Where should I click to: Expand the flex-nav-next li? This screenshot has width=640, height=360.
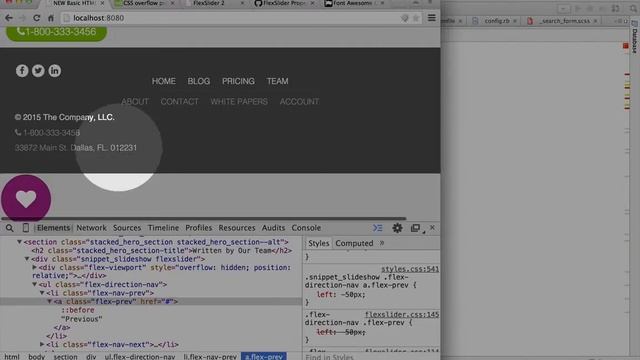click(x=42, y=344)
